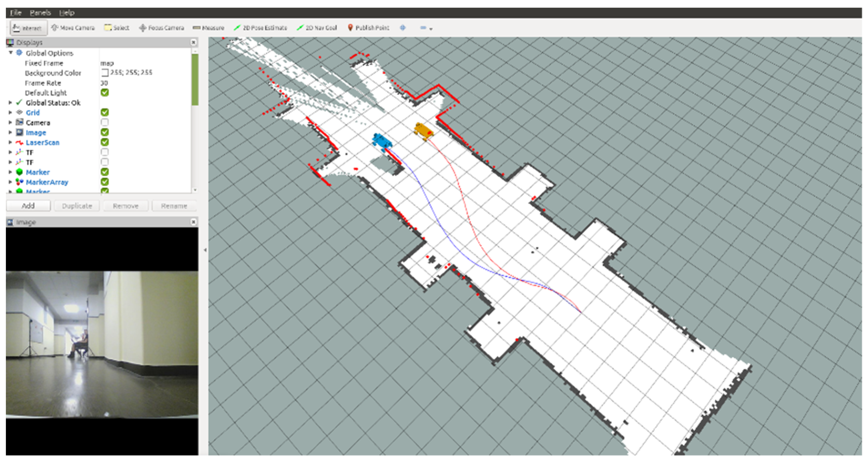Disable the Grid display checkbox

click(105, 112)
